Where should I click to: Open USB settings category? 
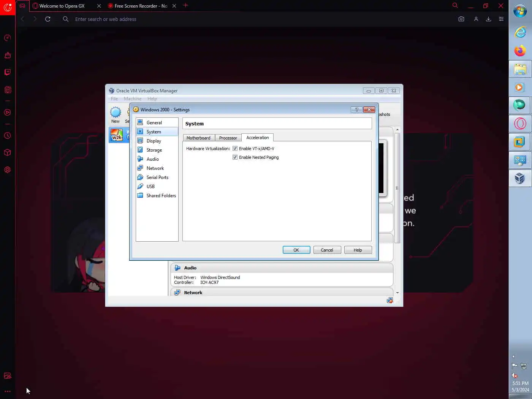point(157,186)
